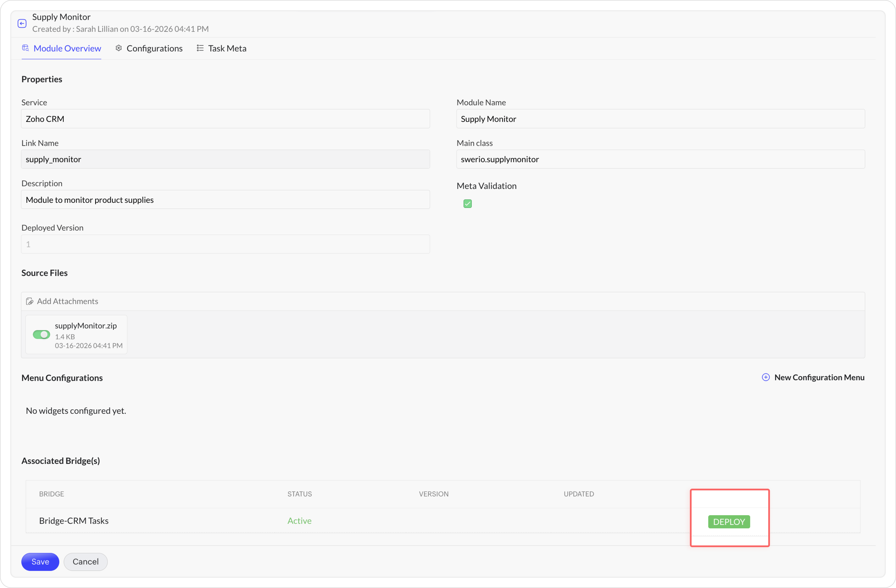896x588 pixels.
Task: Open the Task Meta tab
Action: tap(227, 48)
